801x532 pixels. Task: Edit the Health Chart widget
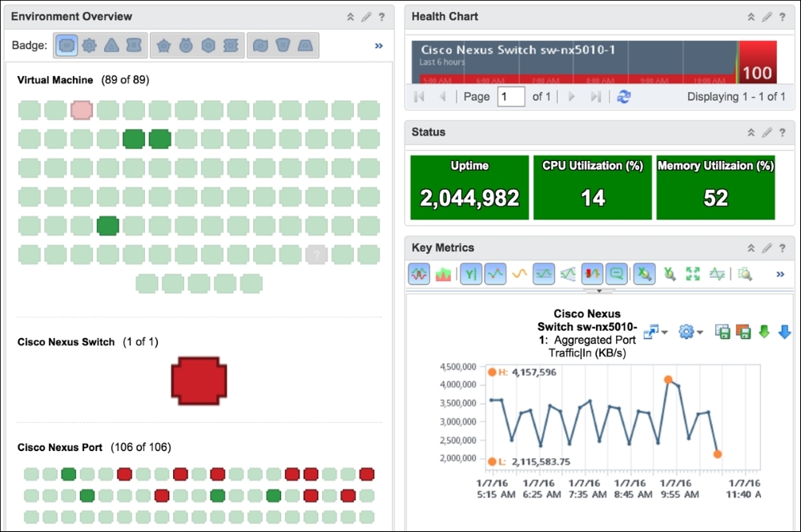coord(767,17)
